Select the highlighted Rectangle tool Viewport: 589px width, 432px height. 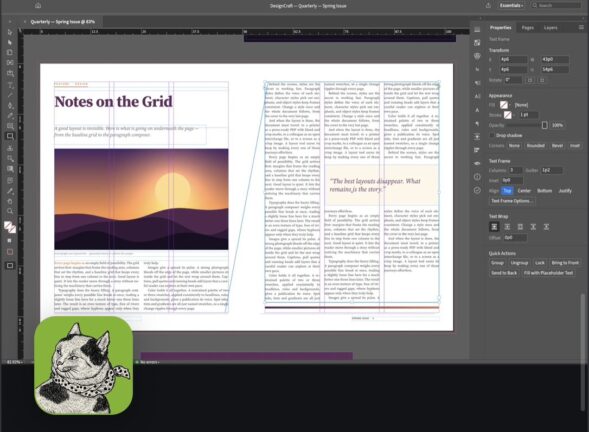10,136
